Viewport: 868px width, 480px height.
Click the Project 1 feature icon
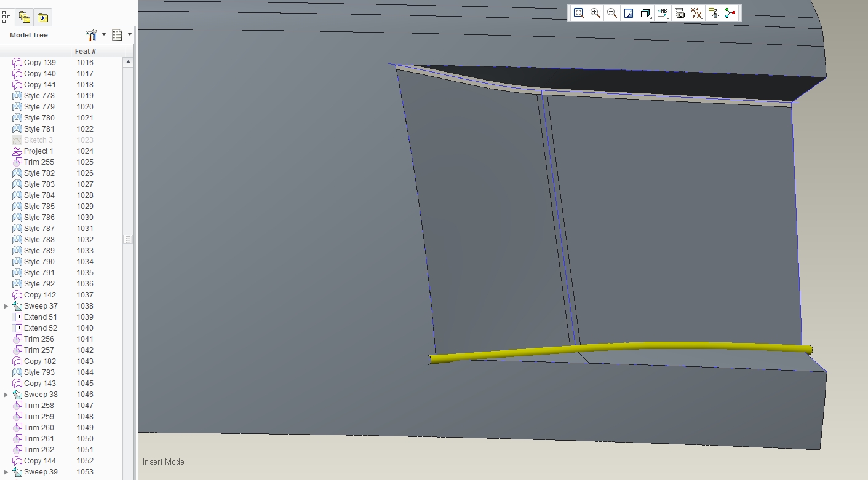point(17,151)
